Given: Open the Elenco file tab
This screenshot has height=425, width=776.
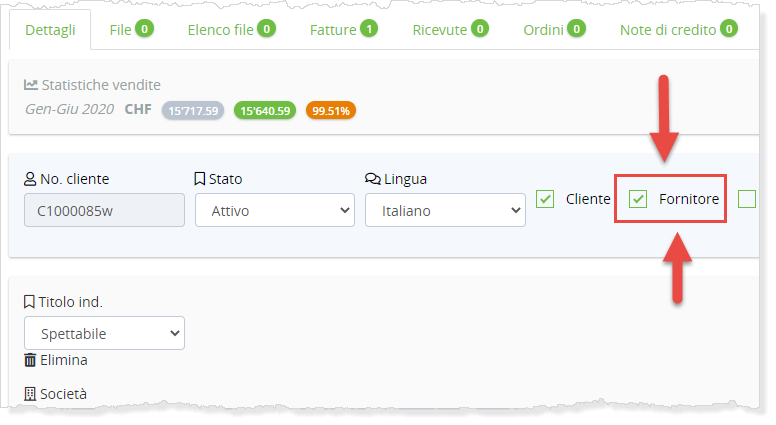Looking at the screenshot, I should (x=231, y=30).
